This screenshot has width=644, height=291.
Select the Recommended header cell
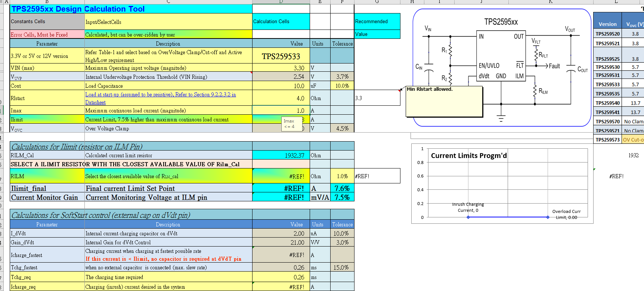click(x=377, y=22)
